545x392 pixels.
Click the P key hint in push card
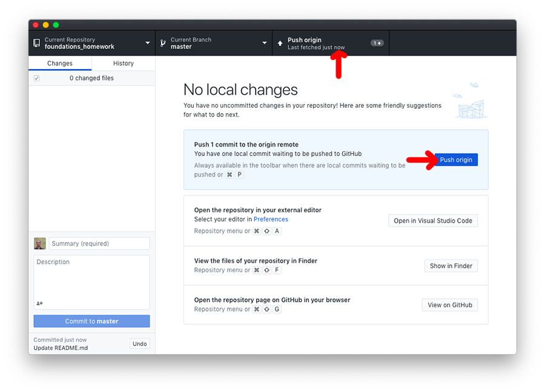pyautogui.click(x=239, y=175)
